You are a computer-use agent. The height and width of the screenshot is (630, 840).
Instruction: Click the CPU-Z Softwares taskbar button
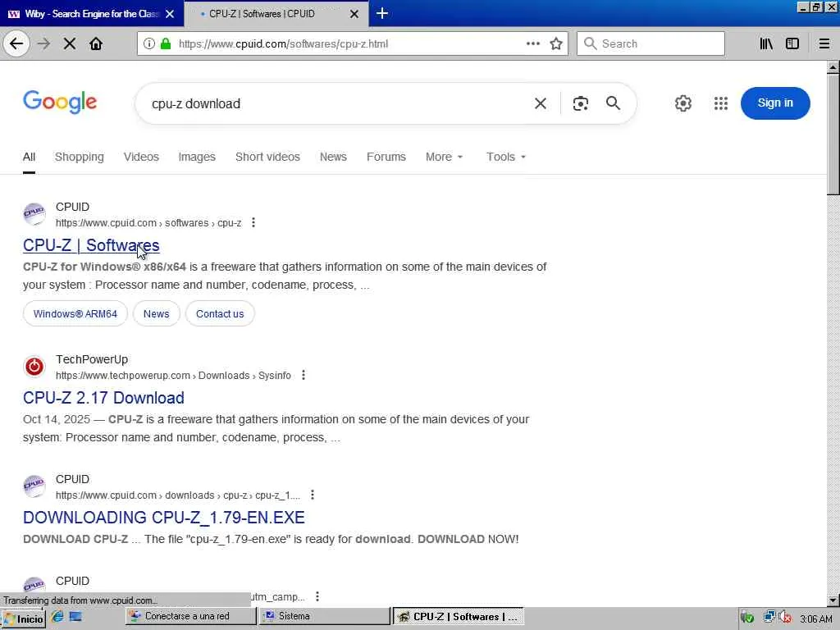pos(459,616)
